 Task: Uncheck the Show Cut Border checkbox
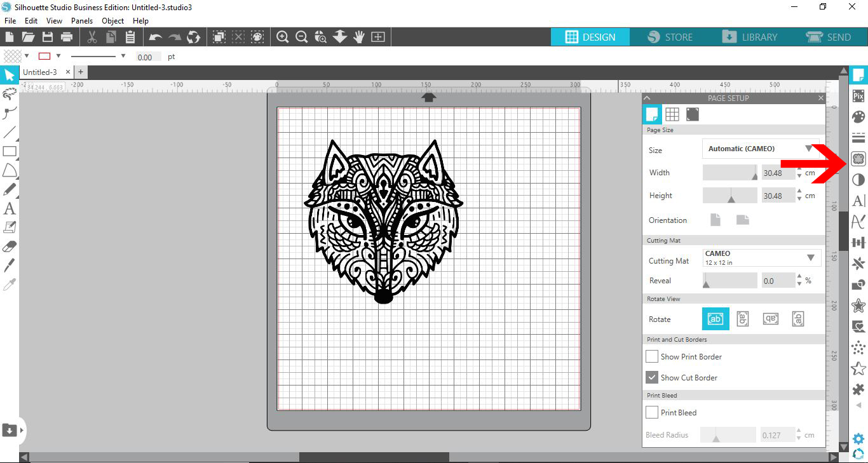652,377
